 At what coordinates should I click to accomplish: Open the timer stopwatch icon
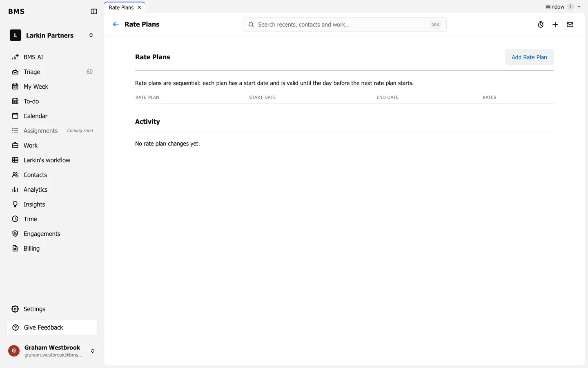tap(541, 25)
